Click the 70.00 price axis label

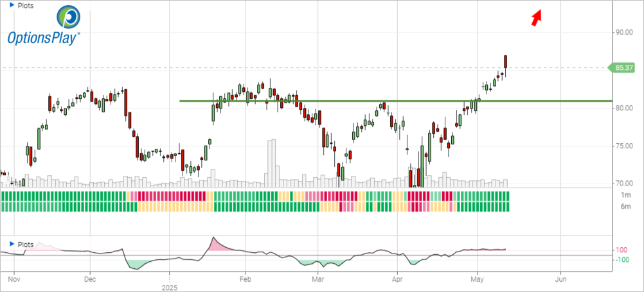(623, 183)
